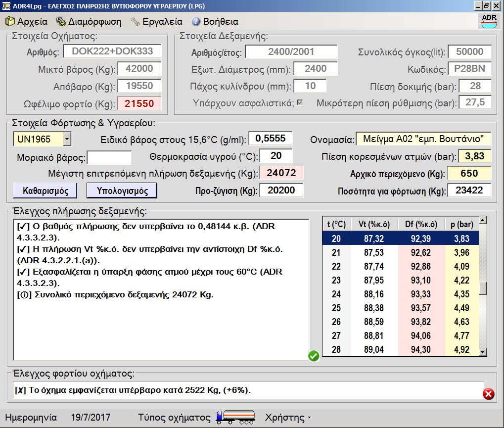Click the Ποσότητα για φόρτωση field 23422
Image resolution: width=504 pixels, height=428 pixels.
point(469,190)
